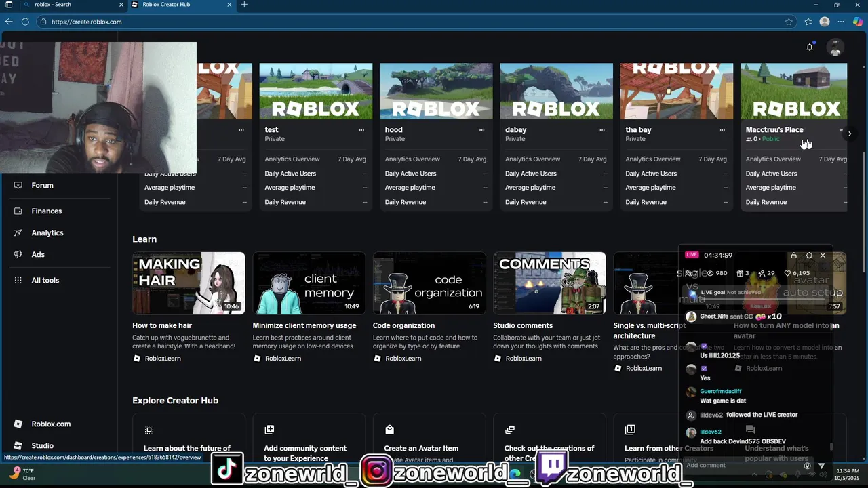Play the COMMENTS video thumbnail
This screenshot has height=488, width=868.
click(549, 283)
